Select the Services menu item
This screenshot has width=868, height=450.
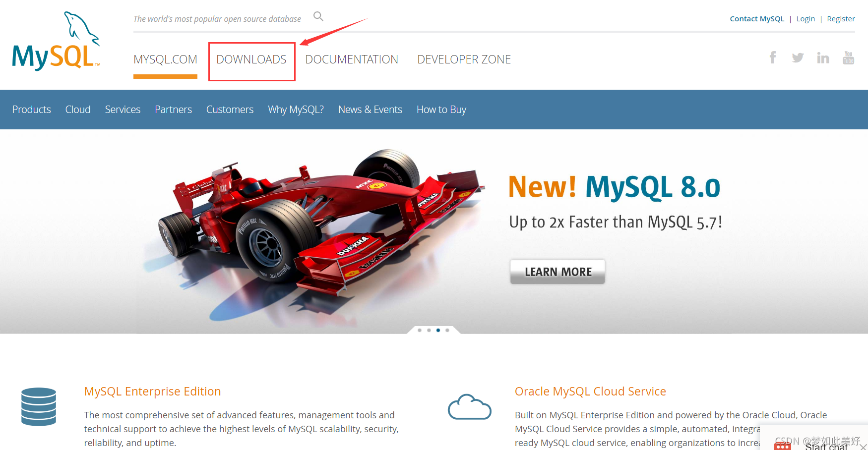click(123, 110)
